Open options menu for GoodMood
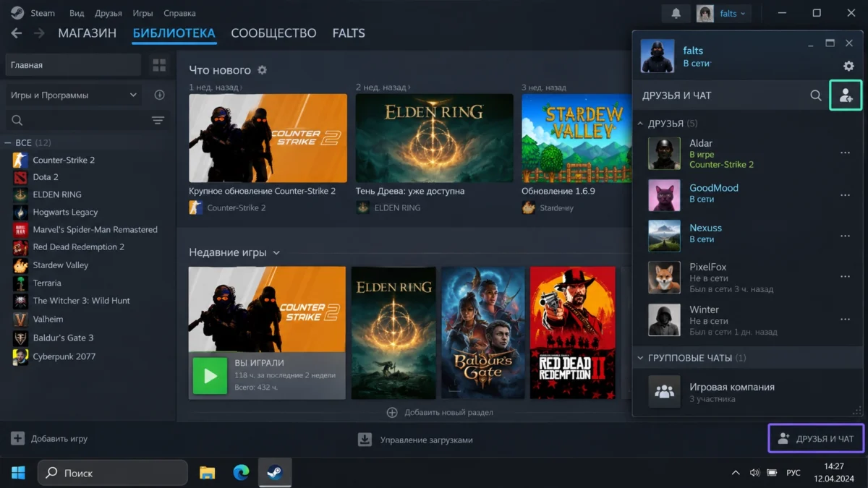Screen dimensions: 868x488 click(x=845, y=195)
